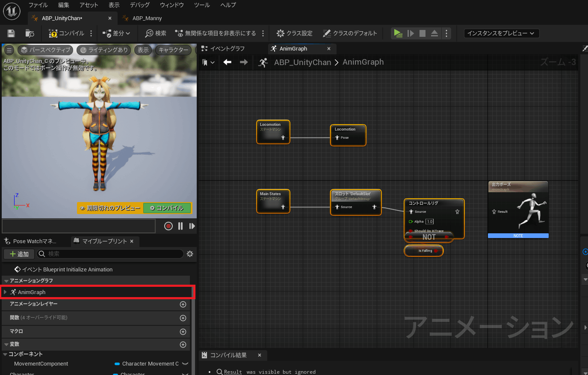Open クラス設定 class settings

294,33
